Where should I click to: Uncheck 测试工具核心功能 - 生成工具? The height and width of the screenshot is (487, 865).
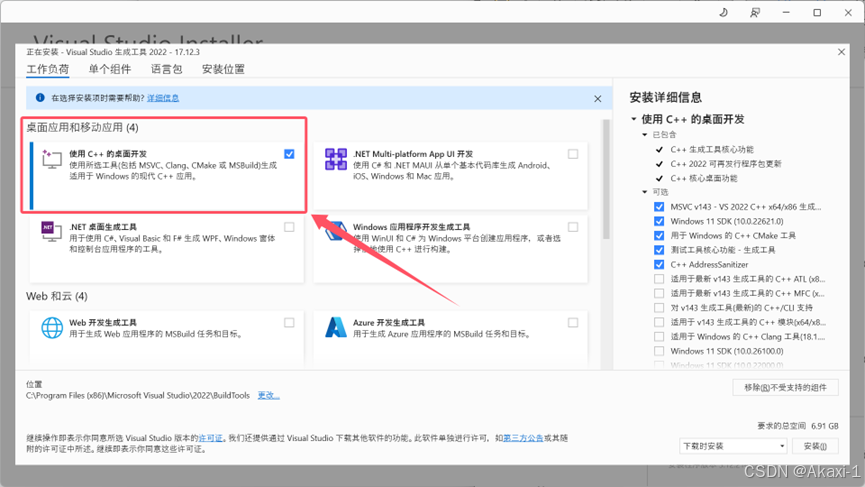pos(659,250)
